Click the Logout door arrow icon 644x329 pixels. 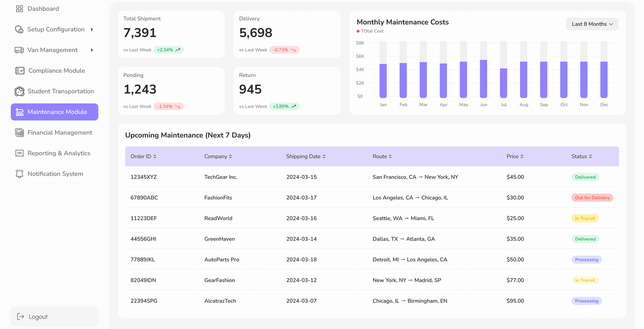pos(20,317)
